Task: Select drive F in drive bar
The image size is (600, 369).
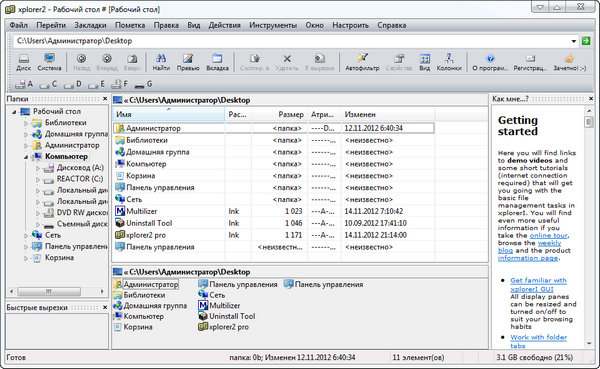Action: click(120, 84)
